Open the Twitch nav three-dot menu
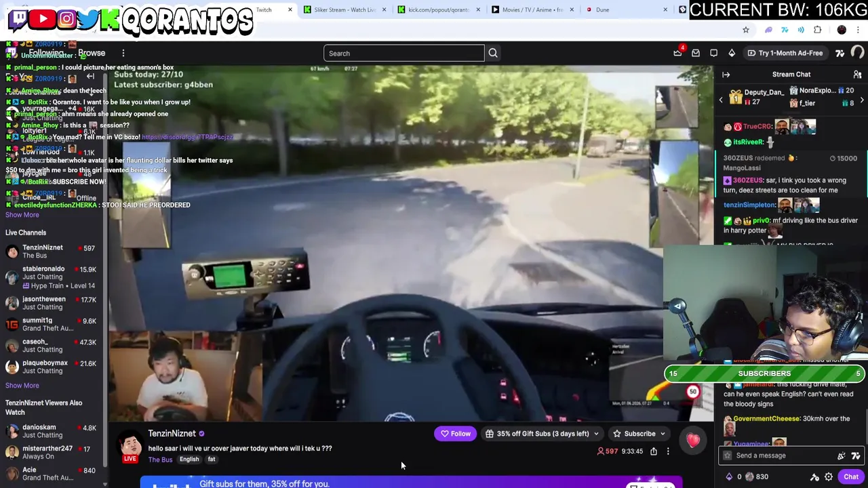868x488 pixels. tap(123, 53)
